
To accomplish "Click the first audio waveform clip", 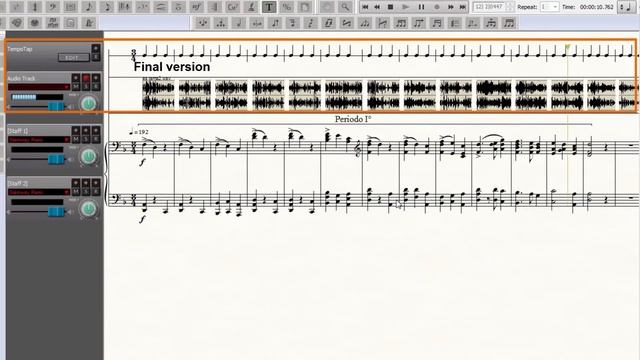I will [158, 95].
